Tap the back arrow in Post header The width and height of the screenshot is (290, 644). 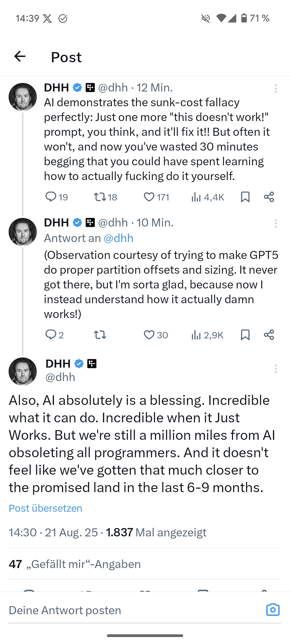[20, 56]
